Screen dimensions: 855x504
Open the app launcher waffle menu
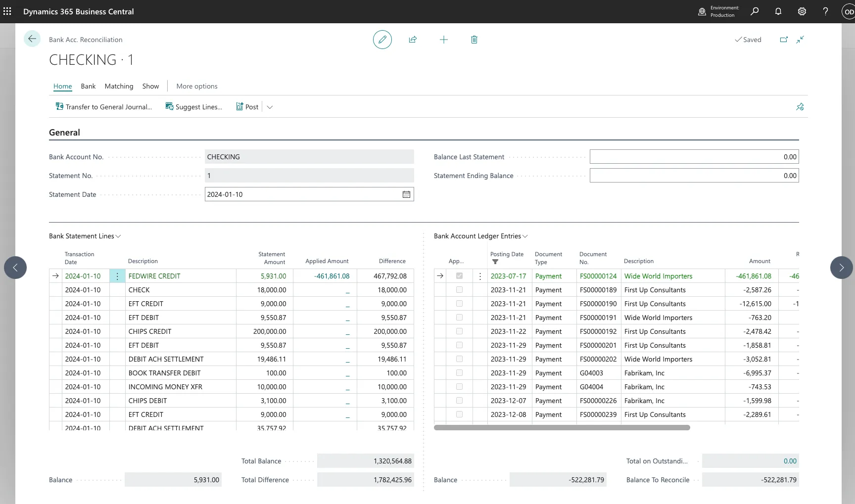point(7,11)
